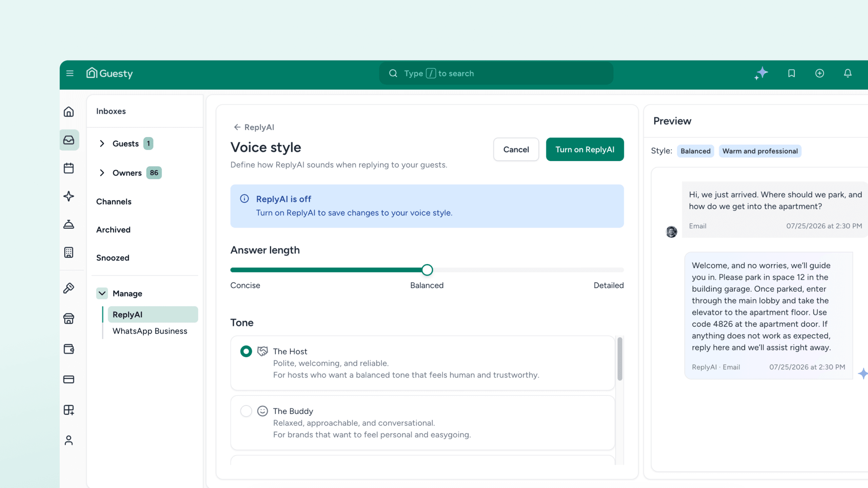Click the Balanced label under the slider
Viewport: 868px width, 488px height.
tap(427, 285)
